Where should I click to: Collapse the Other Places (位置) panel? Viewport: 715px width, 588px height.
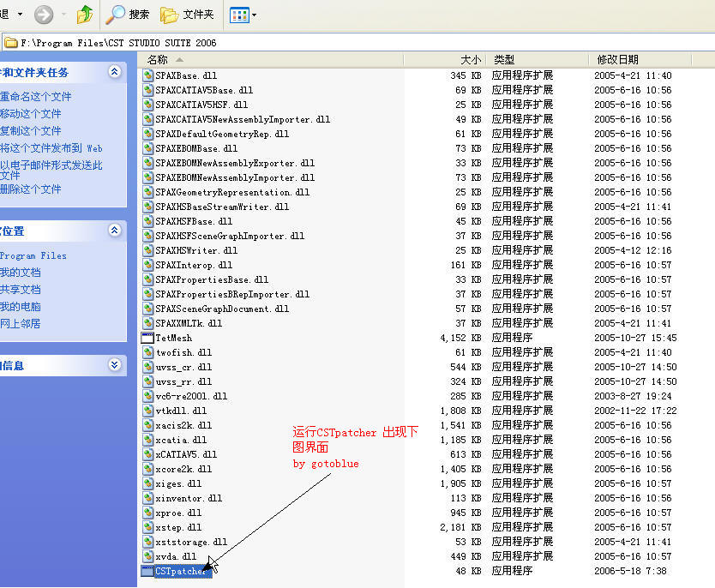115,231
